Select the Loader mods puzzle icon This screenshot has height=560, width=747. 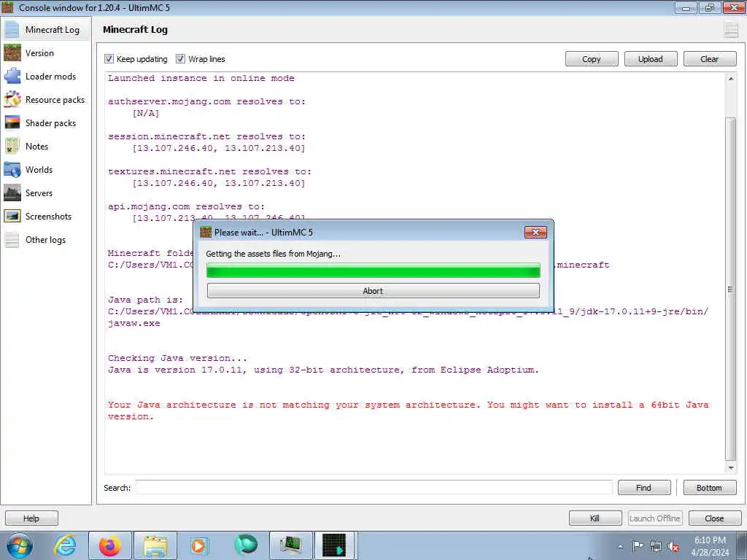(12, 76)
